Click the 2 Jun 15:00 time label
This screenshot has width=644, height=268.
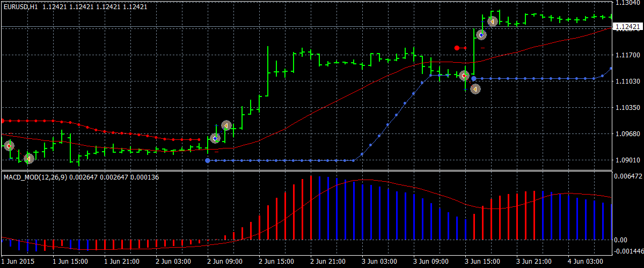point(277,262)
